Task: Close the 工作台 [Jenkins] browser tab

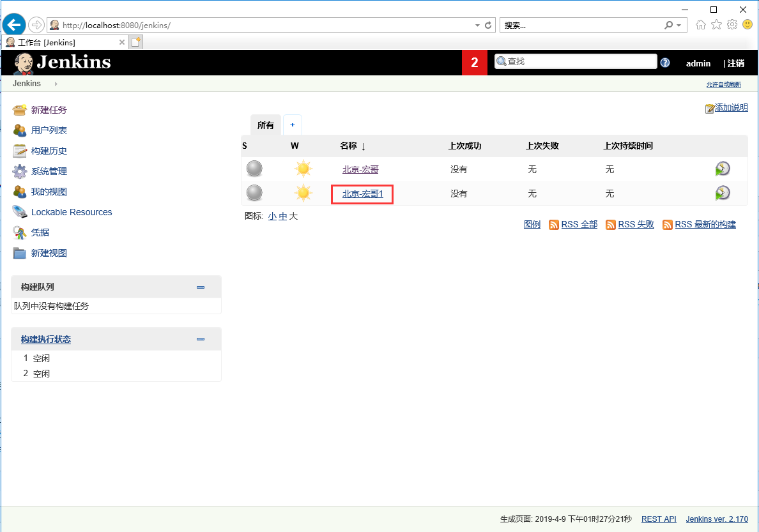Action: (122, 42)
